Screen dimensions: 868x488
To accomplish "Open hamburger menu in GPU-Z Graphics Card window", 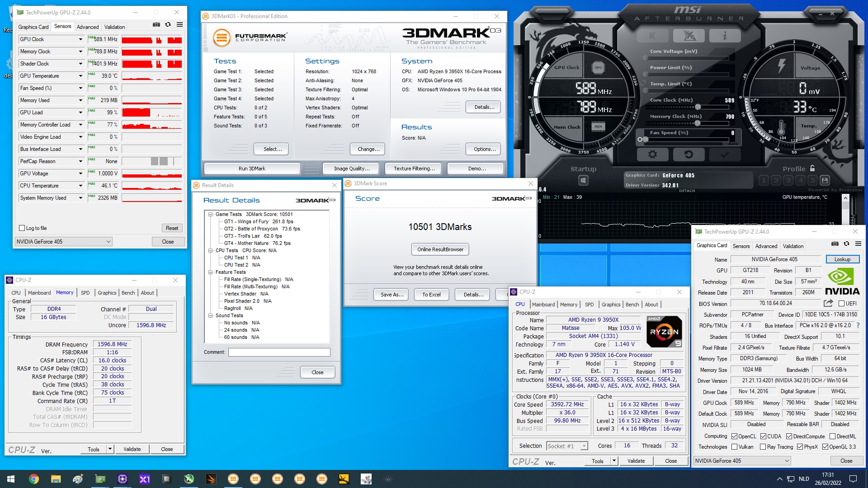I will 858,244.
